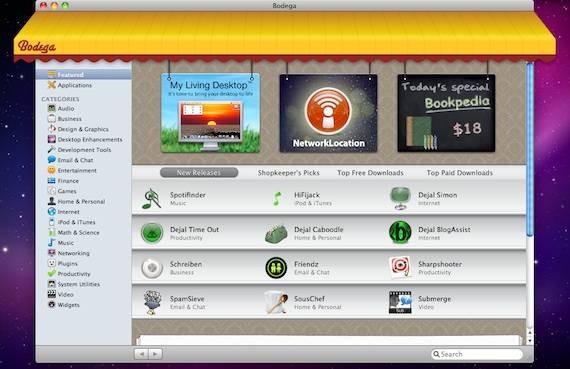Go forward with the right arrow button
The width and height of the screenshot is (570, 369).
pos(155,354)
